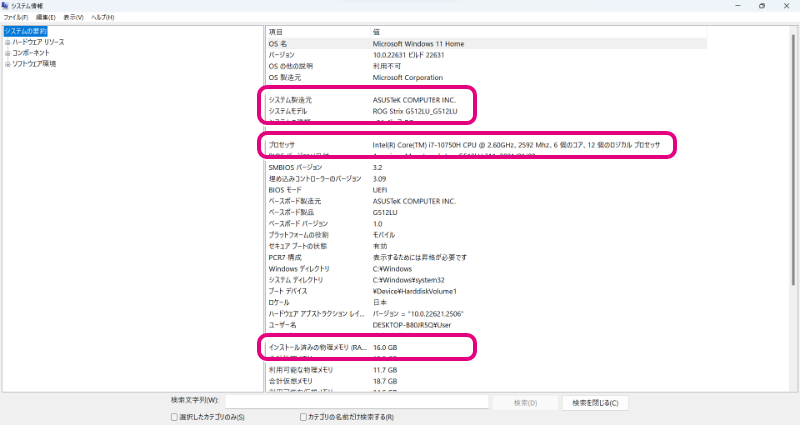Open the 編集(E) menu
Image resolution: width=800 pixels, height=425 pixels.
pos(44,17)
